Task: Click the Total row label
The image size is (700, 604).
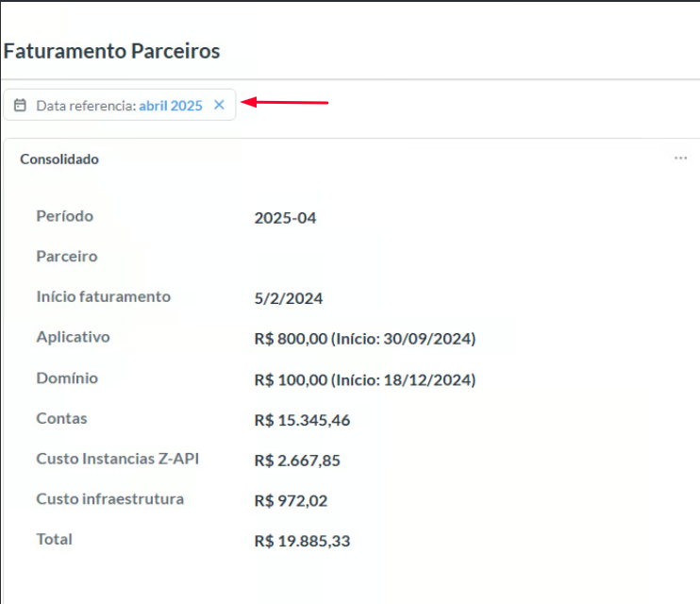Action: [x=55, y=539]
